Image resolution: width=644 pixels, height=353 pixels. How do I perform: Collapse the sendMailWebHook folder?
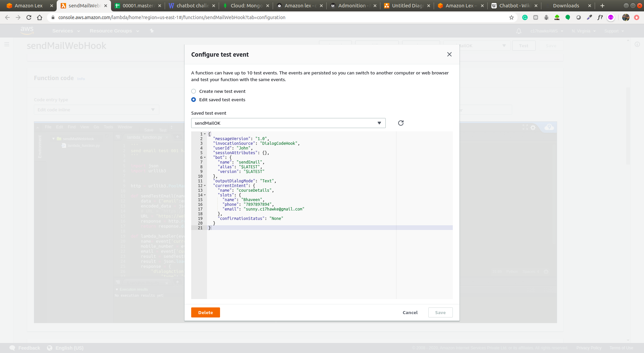[x=53, y=139]
